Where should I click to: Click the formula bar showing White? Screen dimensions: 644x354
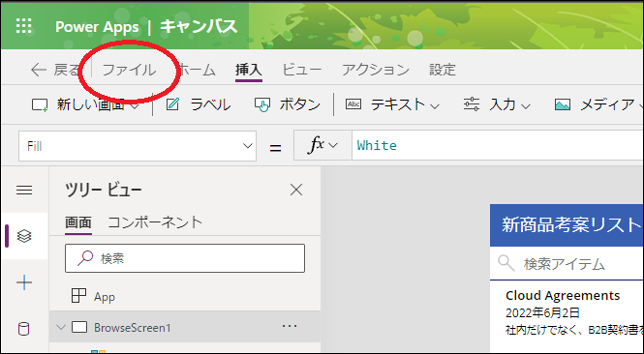point(498,146)
